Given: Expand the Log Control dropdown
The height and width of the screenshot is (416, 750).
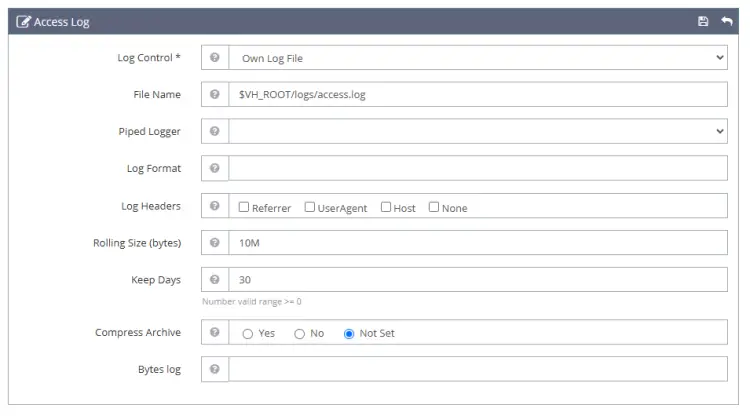Looking at the screenshot, I should [478, 57].
